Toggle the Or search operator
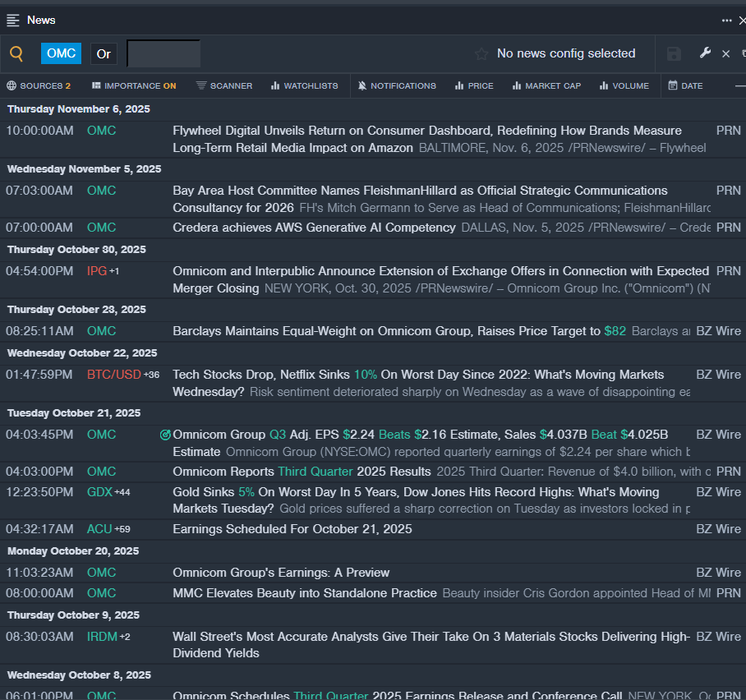The image size is (746, 700). point(104,54)
